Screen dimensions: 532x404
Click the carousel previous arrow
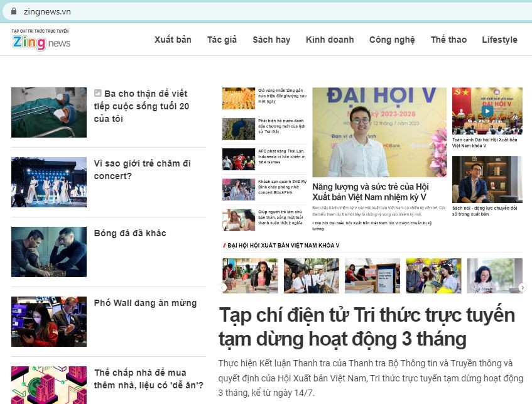pyautogui.click(x=222, y=287)
